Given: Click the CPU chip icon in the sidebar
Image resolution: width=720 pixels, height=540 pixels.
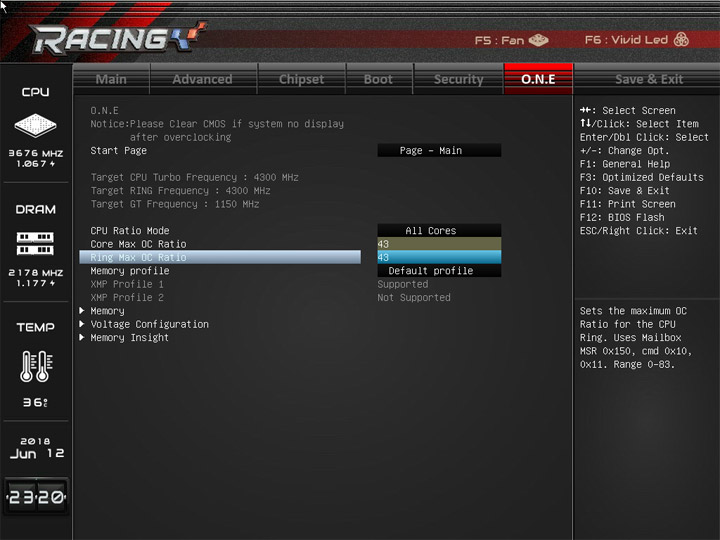Looking at the screenshot, I should point(35,125).
